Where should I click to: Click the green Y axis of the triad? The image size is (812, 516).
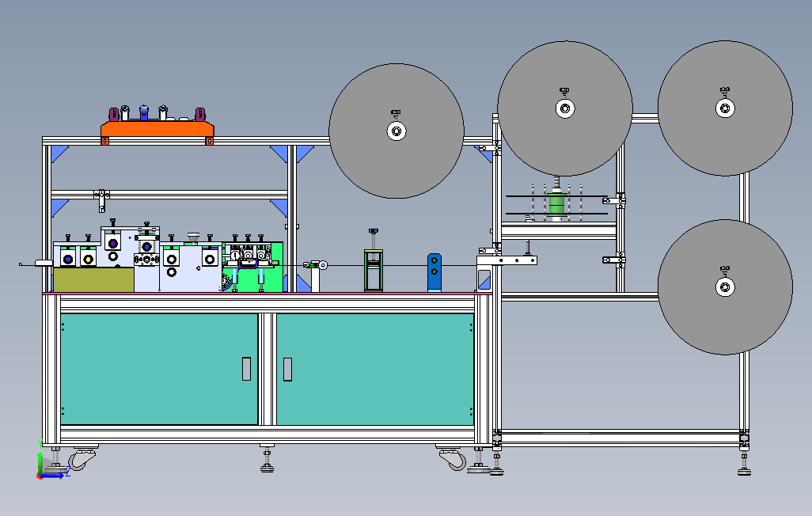coord(40,463)
